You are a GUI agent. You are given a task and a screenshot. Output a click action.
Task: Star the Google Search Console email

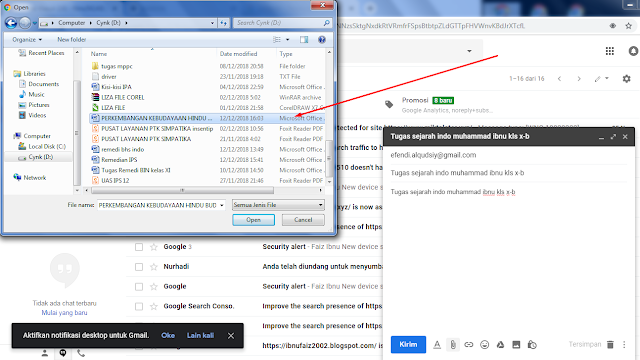pyautogui.click(x=154, y=306)
